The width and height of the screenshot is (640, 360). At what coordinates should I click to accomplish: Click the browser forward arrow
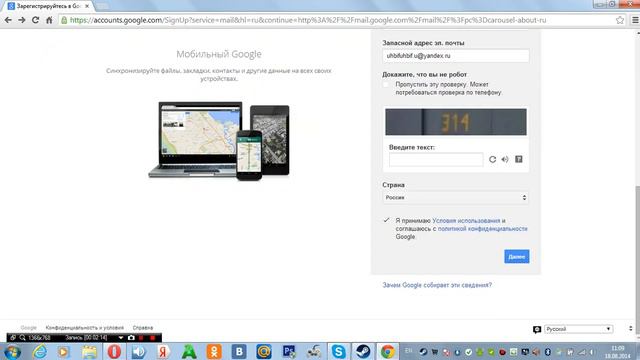(x=22, y=20)
